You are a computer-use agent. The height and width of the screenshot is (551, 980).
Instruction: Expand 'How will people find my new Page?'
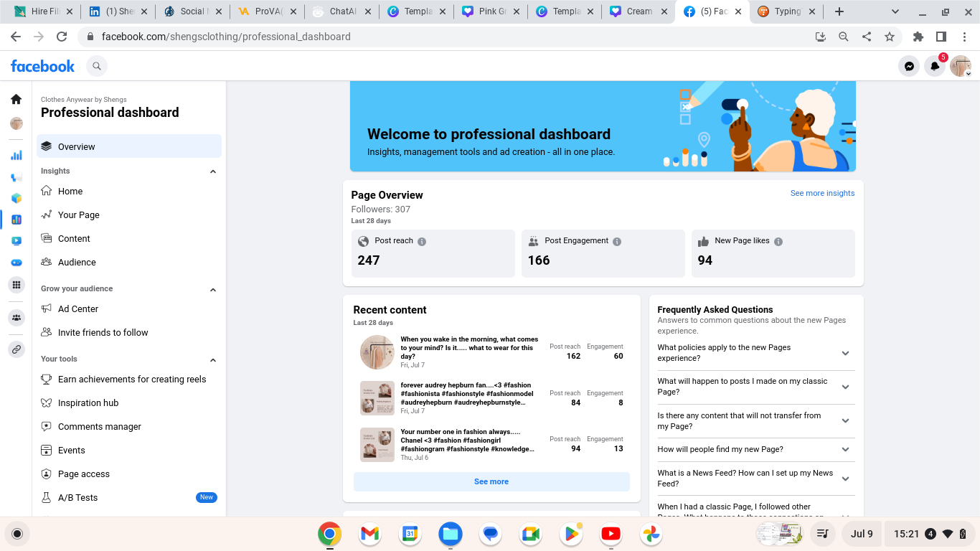[845, 449]
